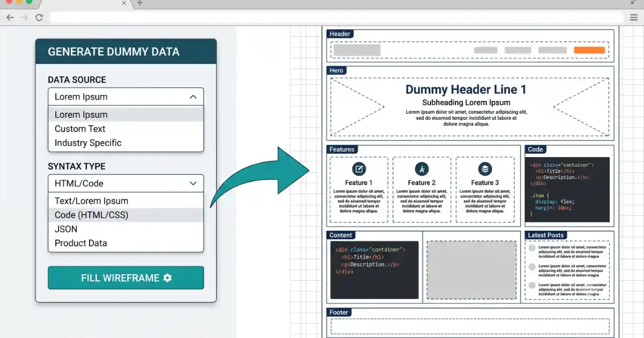644x338 pixels.
Task: Click the header logo placeholder
Action: [x=357, y=50]
